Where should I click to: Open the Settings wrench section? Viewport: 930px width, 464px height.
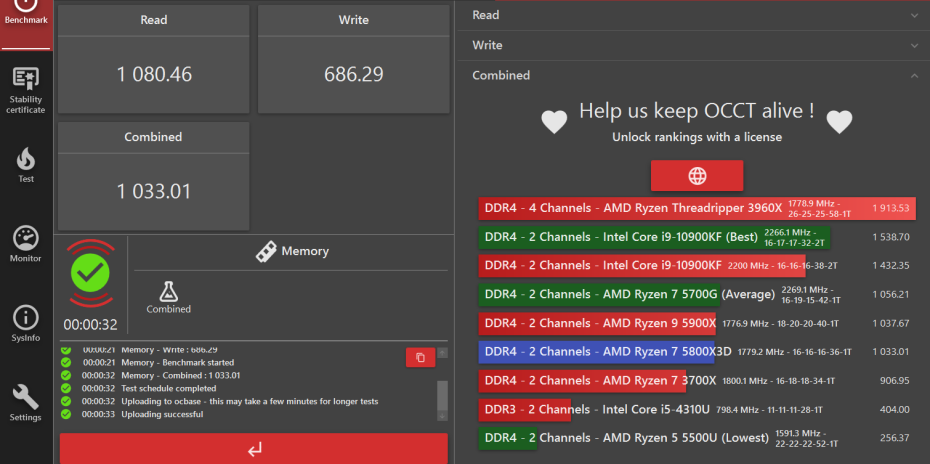point(26,403)
